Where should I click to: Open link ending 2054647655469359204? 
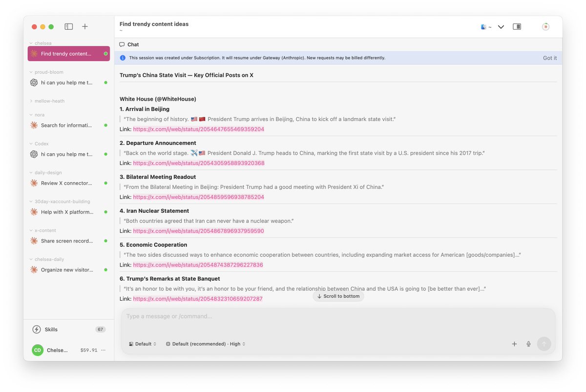click(199, 129)
